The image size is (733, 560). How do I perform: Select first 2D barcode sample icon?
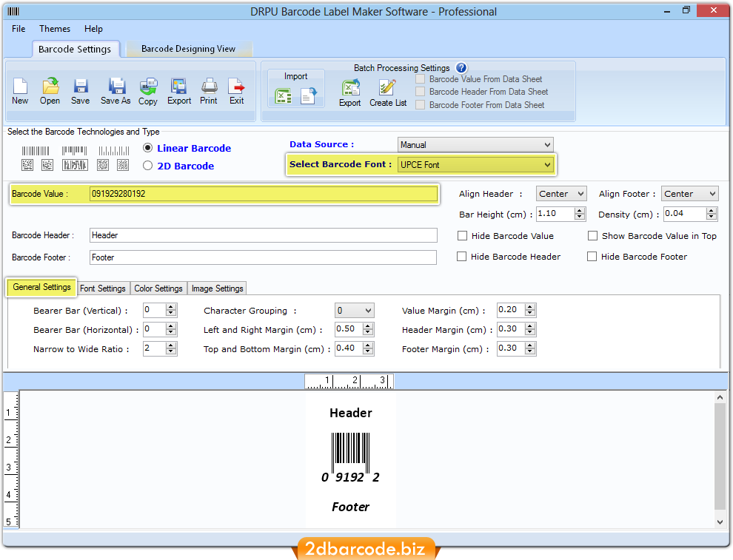click(x=27, y=165)
